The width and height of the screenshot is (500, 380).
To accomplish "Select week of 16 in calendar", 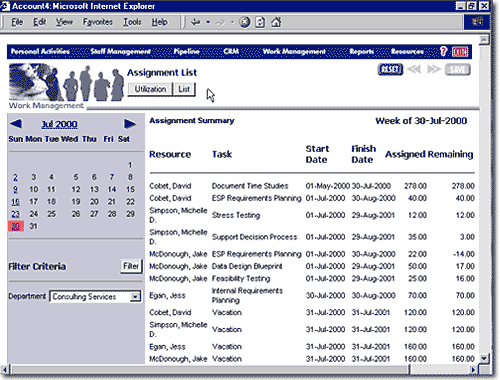I will point(15,202).
